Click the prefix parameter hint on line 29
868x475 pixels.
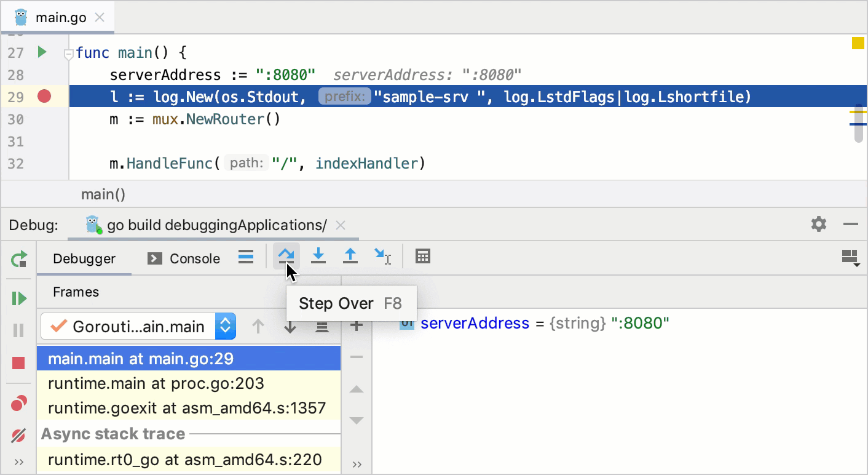tap(345, 97)
